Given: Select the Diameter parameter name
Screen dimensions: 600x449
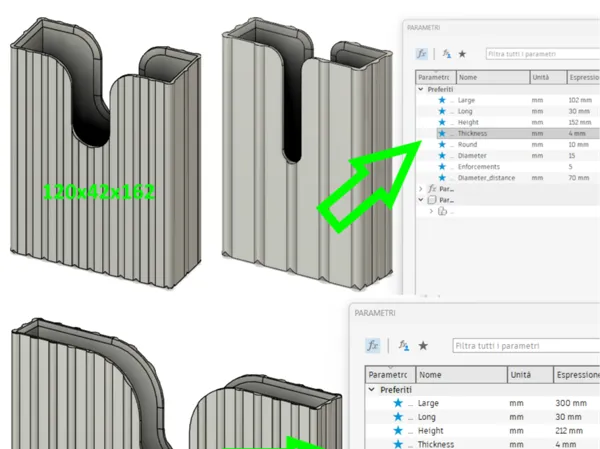Looking at the screenshot, I should coord(472,155).
